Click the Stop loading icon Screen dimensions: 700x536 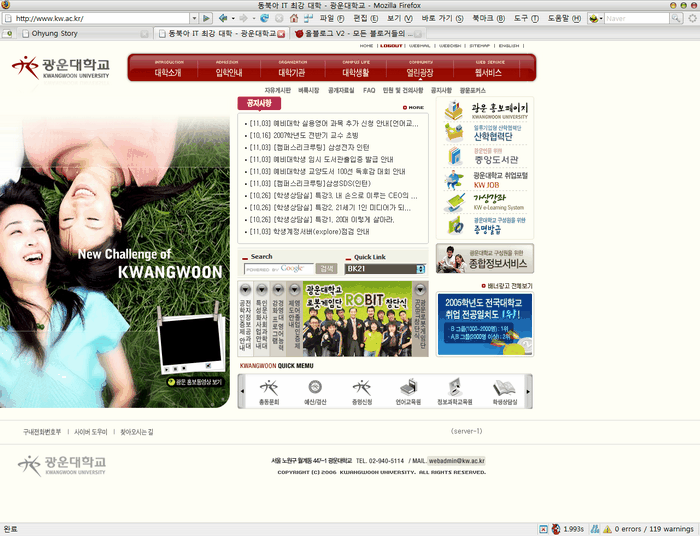coord(279,18)
